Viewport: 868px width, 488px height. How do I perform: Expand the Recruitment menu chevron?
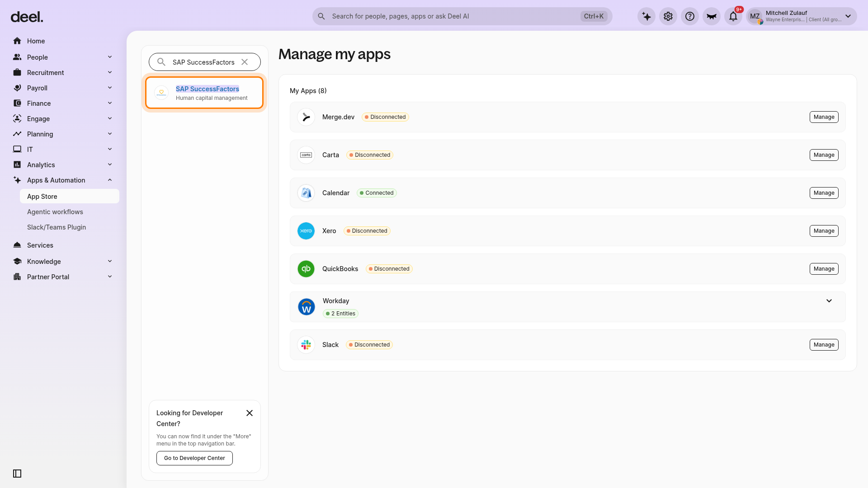pos(110,72)
